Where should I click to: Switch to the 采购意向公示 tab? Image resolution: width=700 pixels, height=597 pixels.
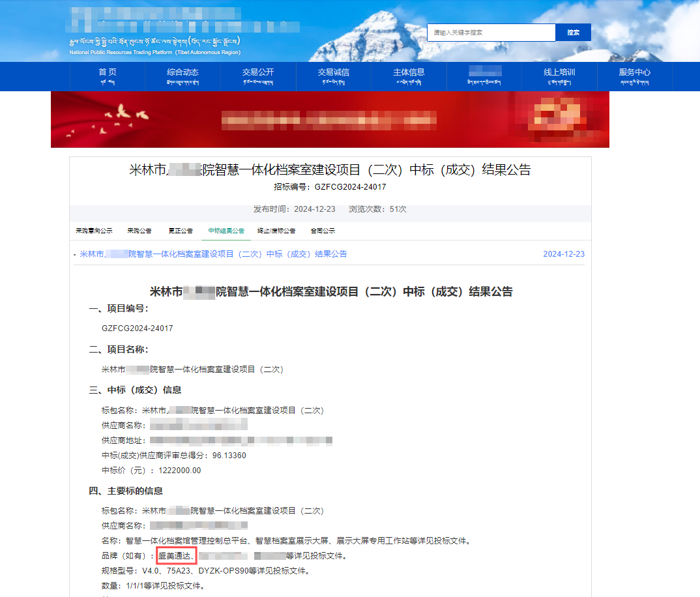pos(94,231)
